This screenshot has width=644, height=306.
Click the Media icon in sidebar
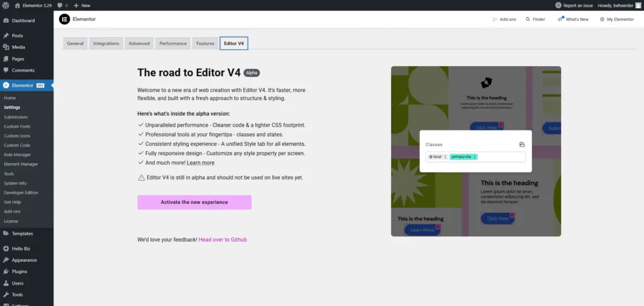tap(6, 47)
